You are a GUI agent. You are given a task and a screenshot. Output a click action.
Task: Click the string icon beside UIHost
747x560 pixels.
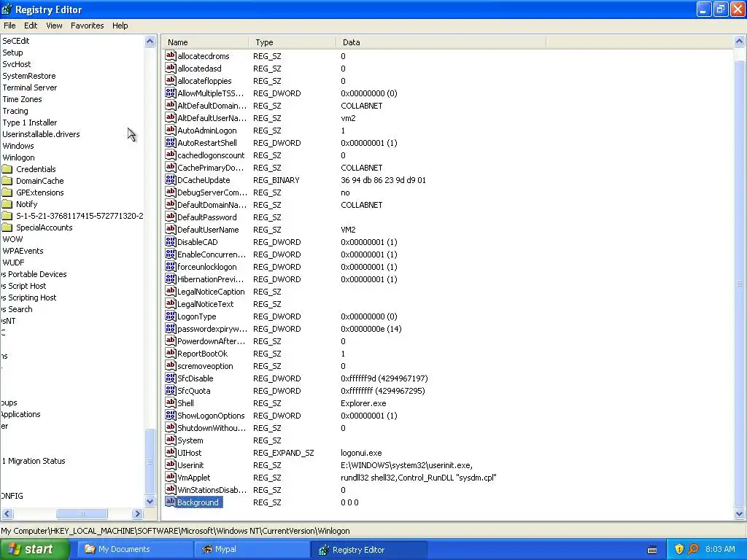coord(171,452)
